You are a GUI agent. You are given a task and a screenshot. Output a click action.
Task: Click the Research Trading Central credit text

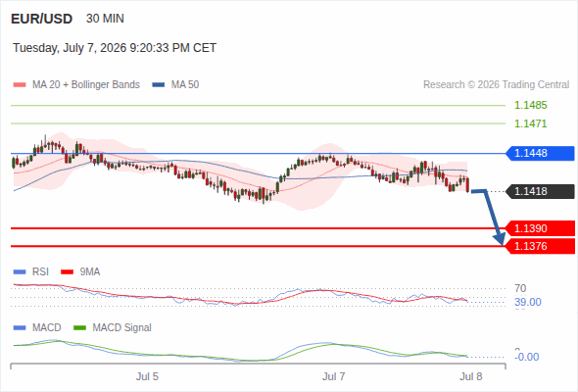click(x=496, y=85)
